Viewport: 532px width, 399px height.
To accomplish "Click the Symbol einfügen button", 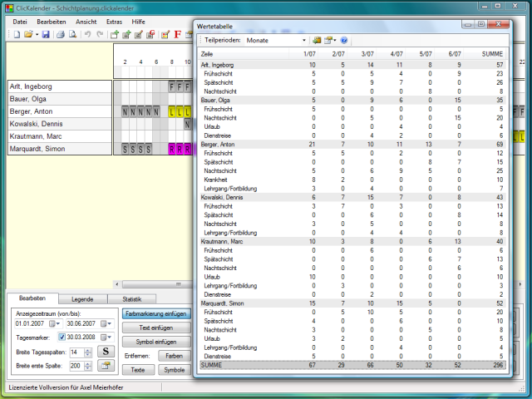I will 156,342.
